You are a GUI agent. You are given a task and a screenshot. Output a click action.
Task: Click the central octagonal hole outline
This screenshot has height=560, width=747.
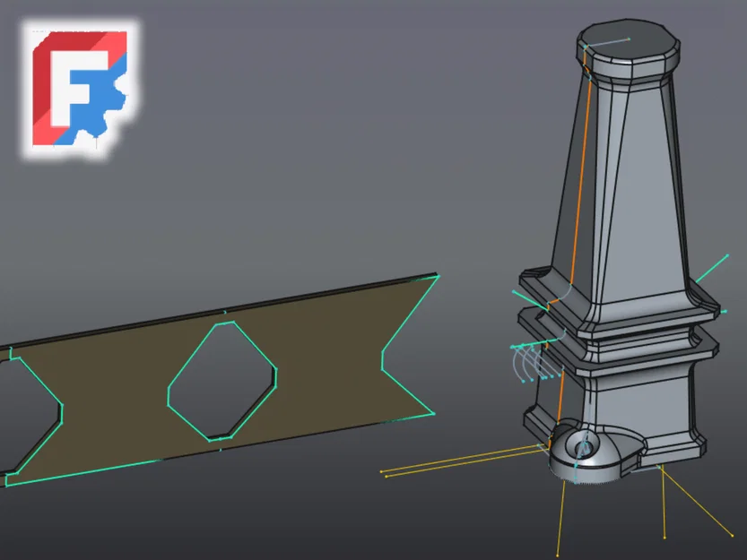tap(222, 381)
